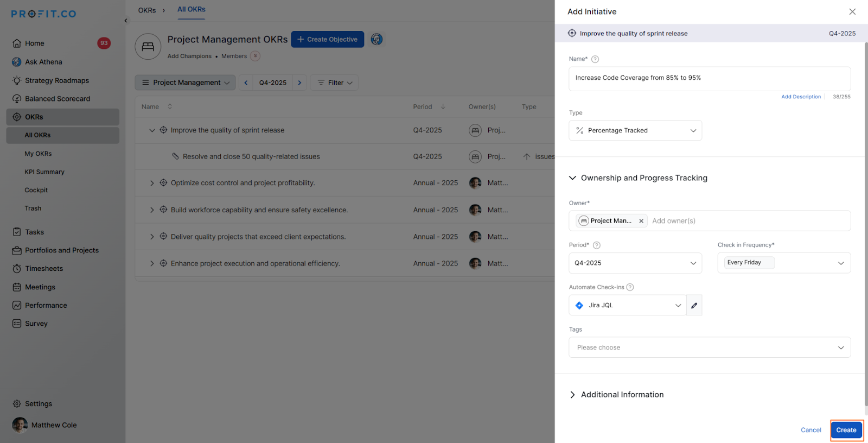Close the Add Initiative panel
868x443 pixels.
pos(852,11)
